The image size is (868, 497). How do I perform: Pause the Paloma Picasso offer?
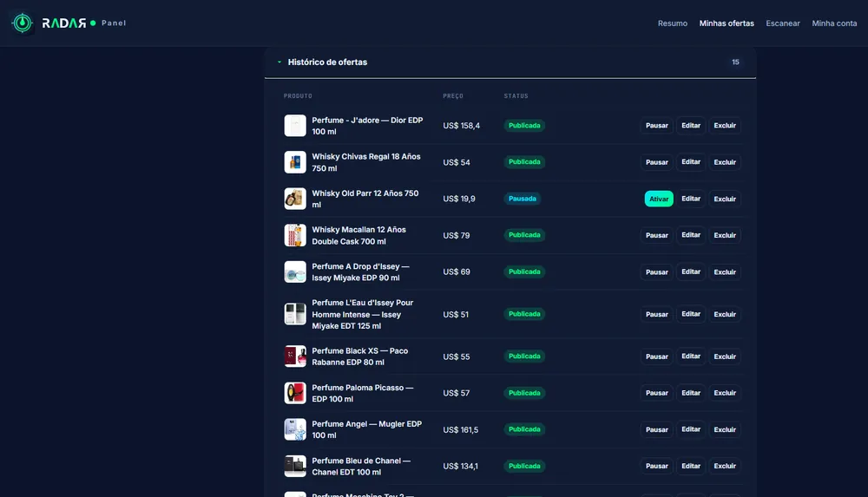(x=656, y=393)
